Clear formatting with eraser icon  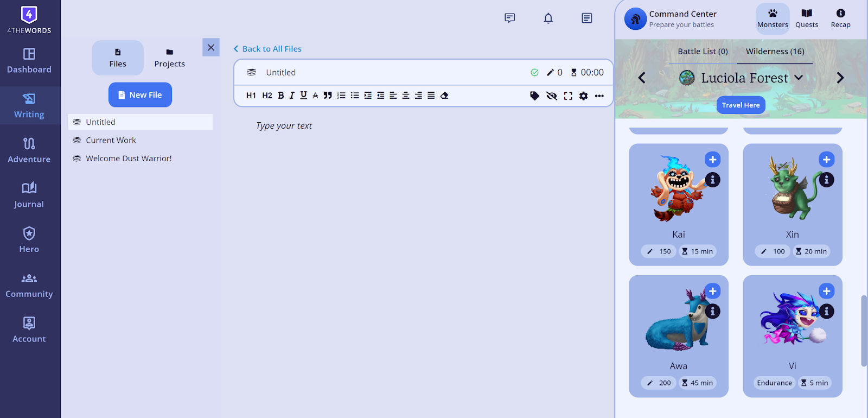(444, 96)
